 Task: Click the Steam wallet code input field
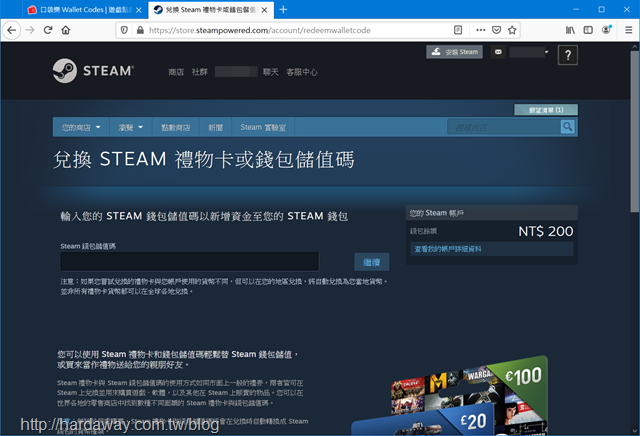click(189, 261)
